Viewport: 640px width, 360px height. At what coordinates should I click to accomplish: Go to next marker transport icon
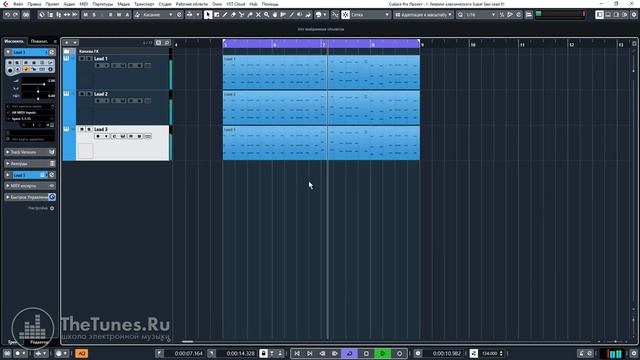[x=310, y=353]
